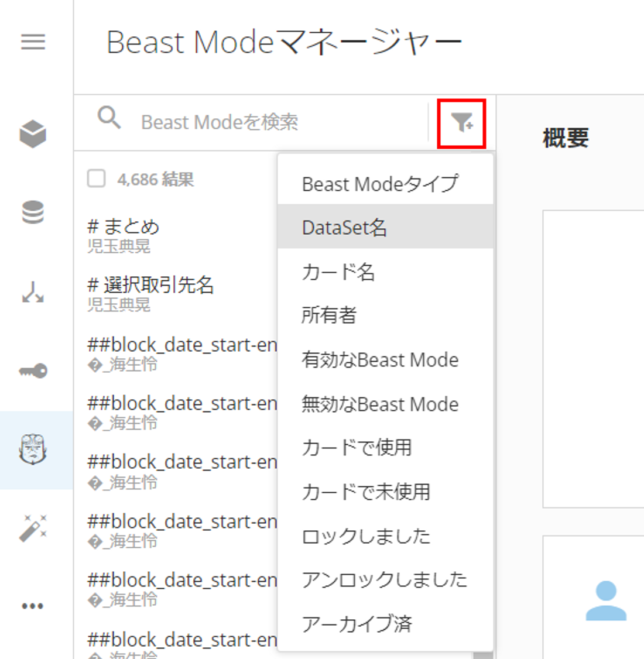644x659 pixels.
Task: Click the 概要 heading
Action: pyautogui.click(x=566, y=138)
